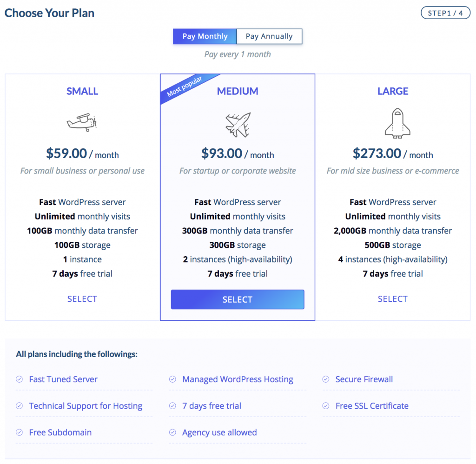476x464 pixels.
Task: Click the checkmark icon beside Secure Firewall
Action: 326,379
